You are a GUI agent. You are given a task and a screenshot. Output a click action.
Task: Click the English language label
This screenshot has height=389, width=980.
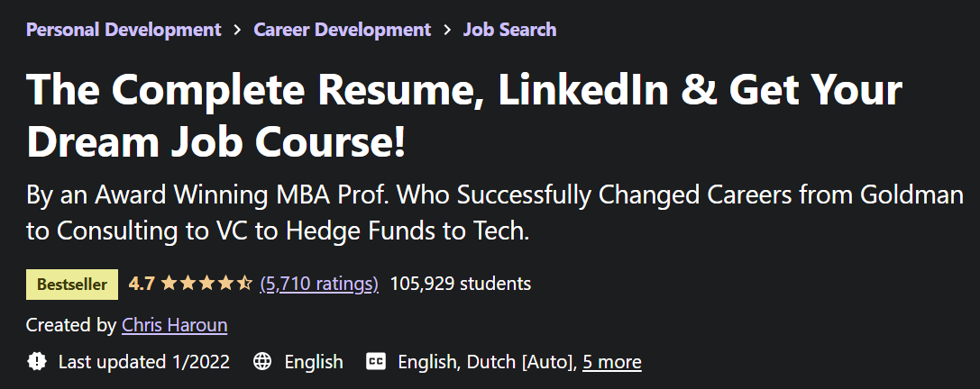point(314,362)
